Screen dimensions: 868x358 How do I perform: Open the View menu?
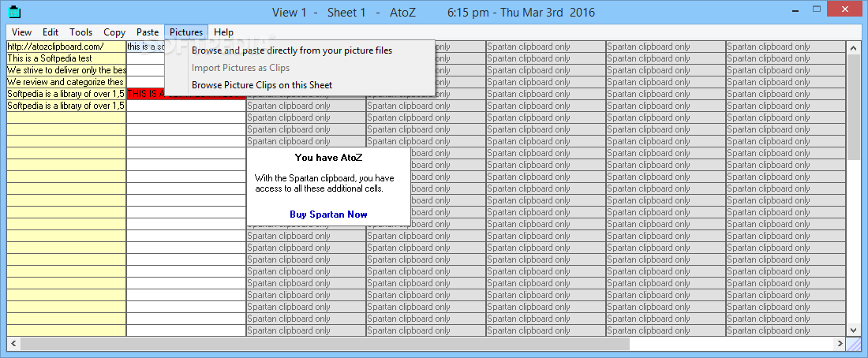[x=21, y=32]
